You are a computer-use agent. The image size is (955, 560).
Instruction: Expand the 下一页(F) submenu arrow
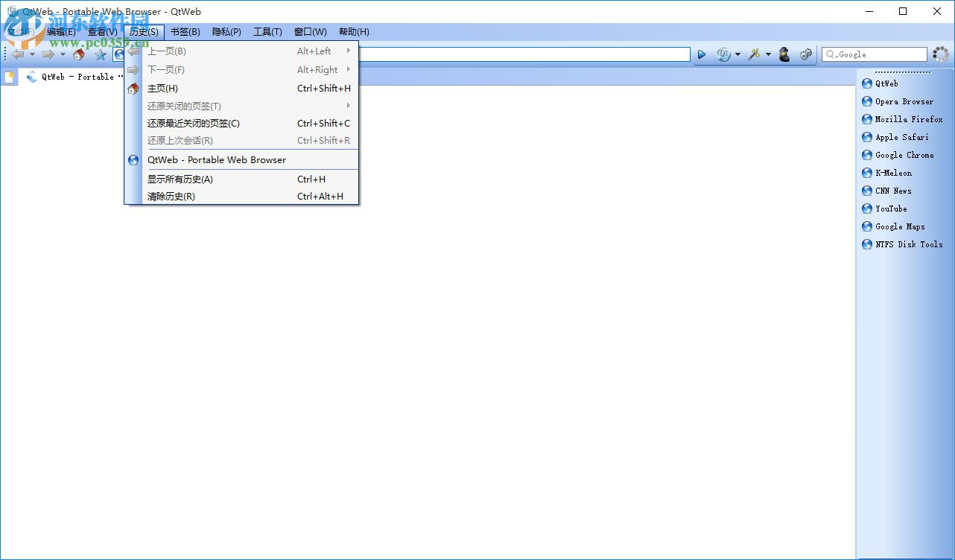click(349, 69)
